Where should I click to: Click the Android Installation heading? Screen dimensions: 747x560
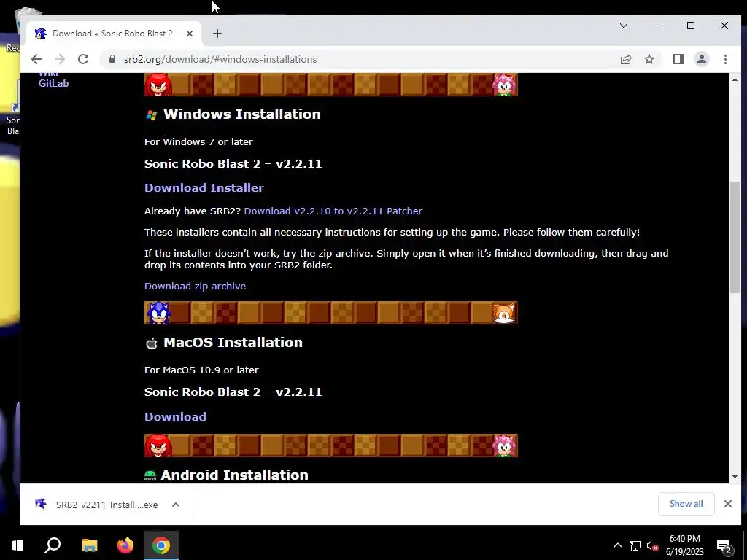(x=234, y=475)
